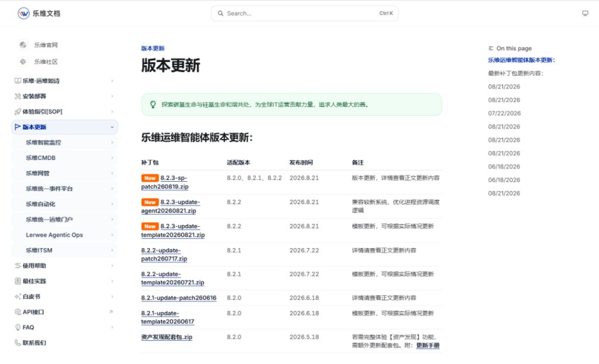Expand the 乐维网管 chevron
Screen dimensions: 599x364
click(112, 173)
